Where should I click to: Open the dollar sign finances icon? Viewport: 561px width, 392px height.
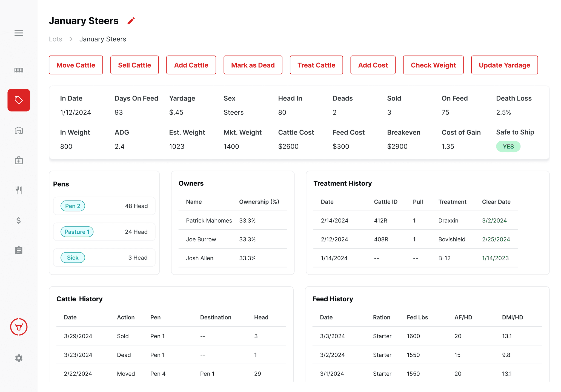19,220
